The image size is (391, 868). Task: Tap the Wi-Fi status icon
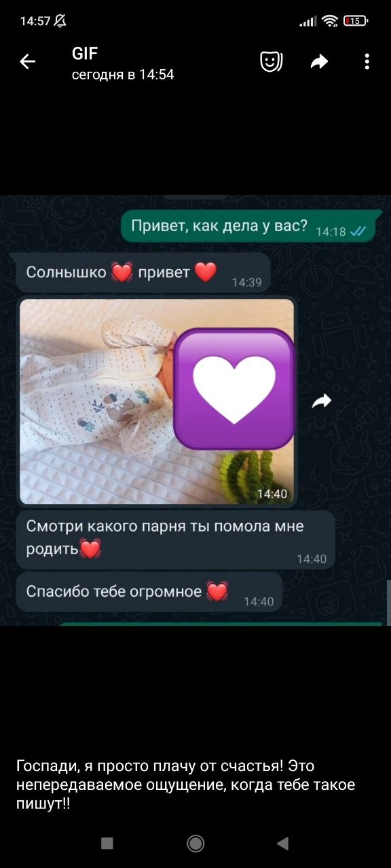tap(331, 21)
